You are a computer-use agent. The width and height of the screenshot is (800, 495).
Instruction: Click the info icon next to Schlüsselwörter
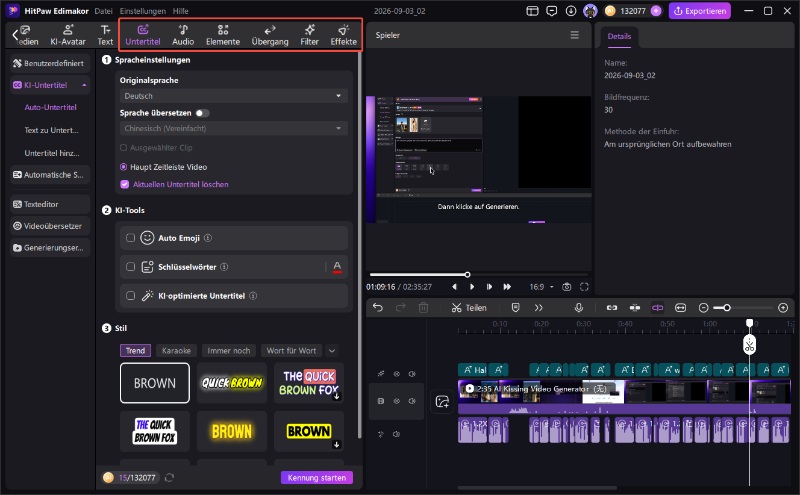[x=224, y=267]
